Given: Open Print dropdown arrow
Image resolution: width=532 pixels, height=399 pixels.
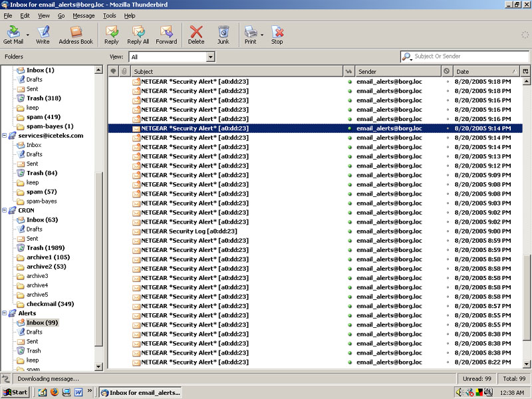Looking at the screenshot, I should (262, 35).
